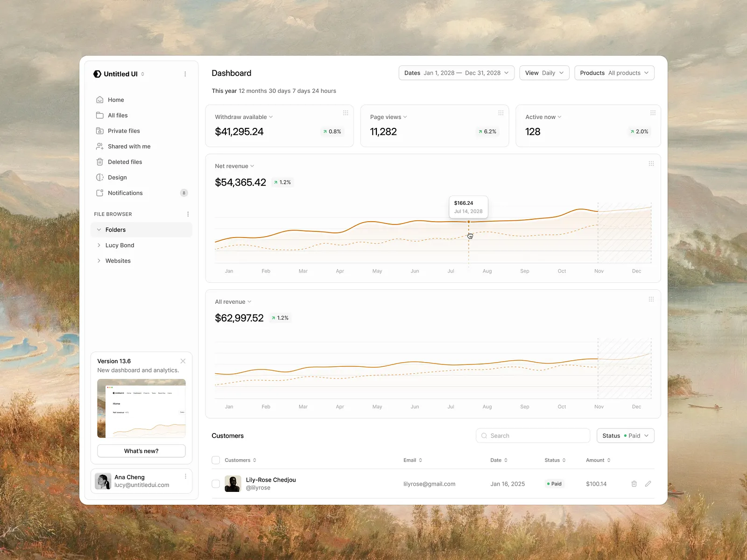Open the Page views metric dropdown

coord(388,117)
